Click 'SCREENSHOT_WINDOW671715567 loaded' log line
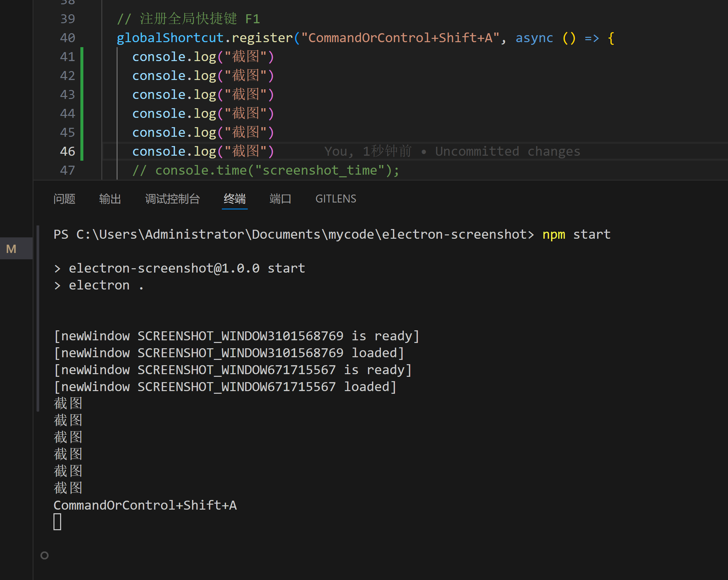Image resolution: width=728 pixels, height=580 pixels. pos(225,386)
